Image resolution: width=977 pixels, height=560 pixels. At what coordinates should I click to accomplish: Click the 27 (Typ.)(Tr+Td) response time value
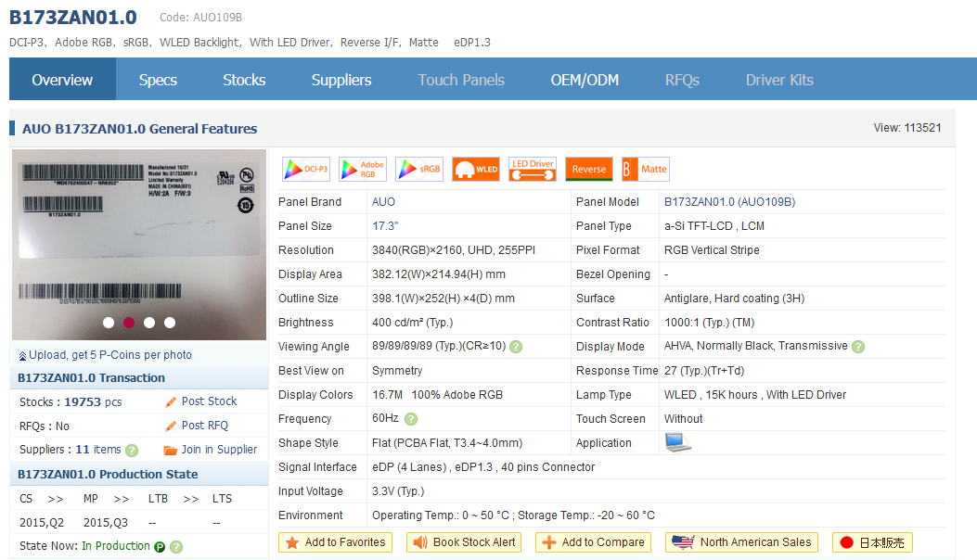(x=704, y=371)
